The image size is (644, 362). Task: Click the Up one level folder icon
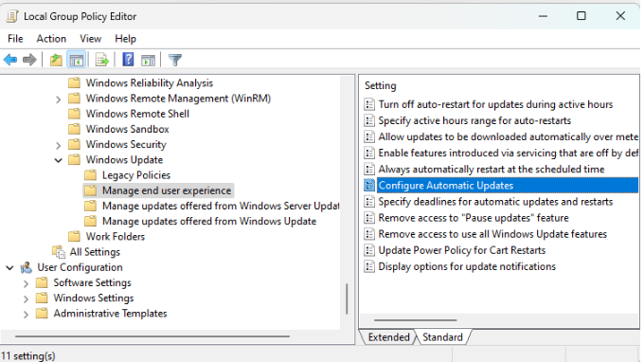[56, 60]
